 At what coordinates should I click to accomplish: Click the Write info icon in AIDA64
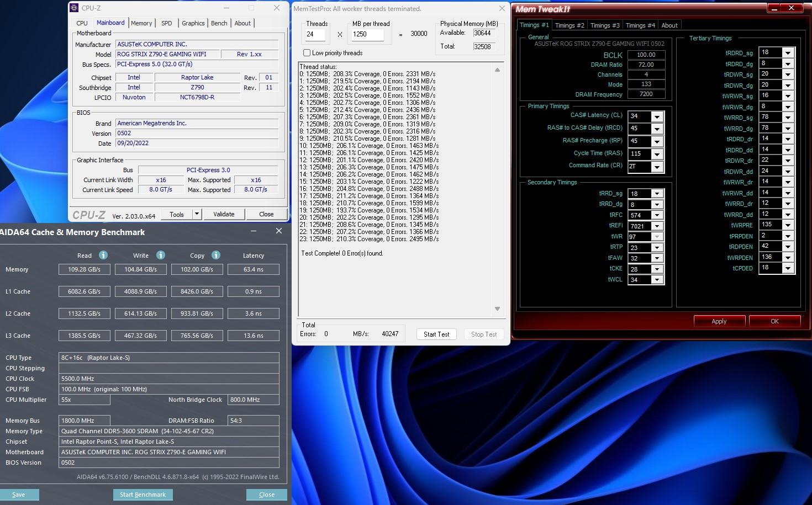click(161, 255)
